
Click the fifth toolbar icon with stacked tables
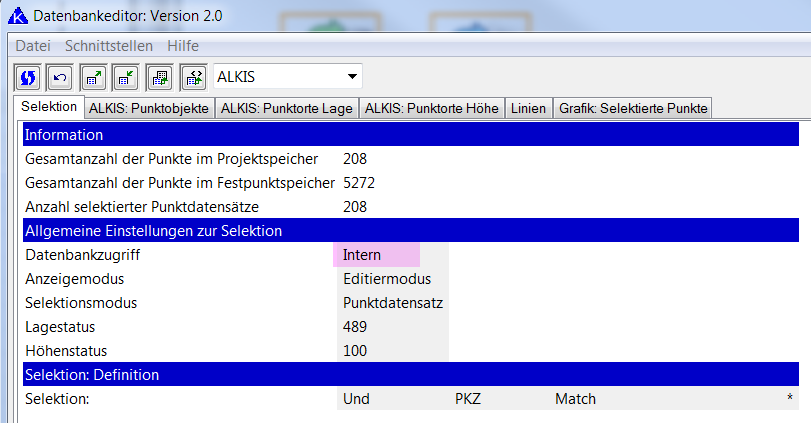(x=160, y=77)
